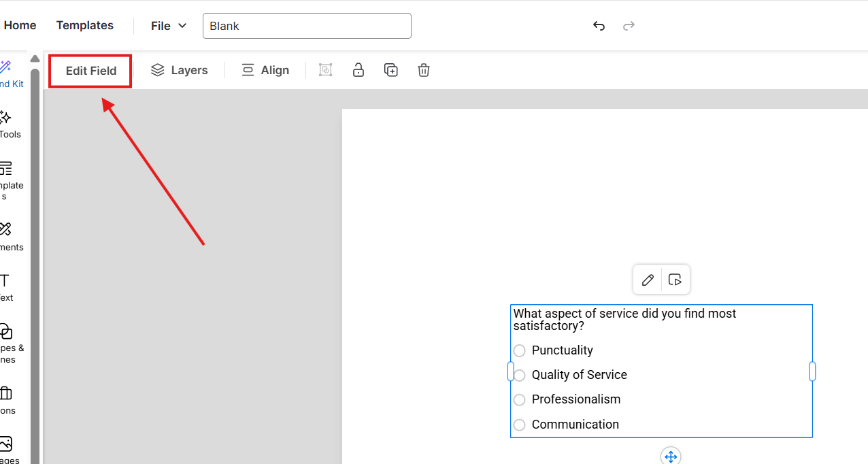This screenshot has height=464, width=868.
Task: Choose the Professionalism radio option
Action: click(520, 400)
